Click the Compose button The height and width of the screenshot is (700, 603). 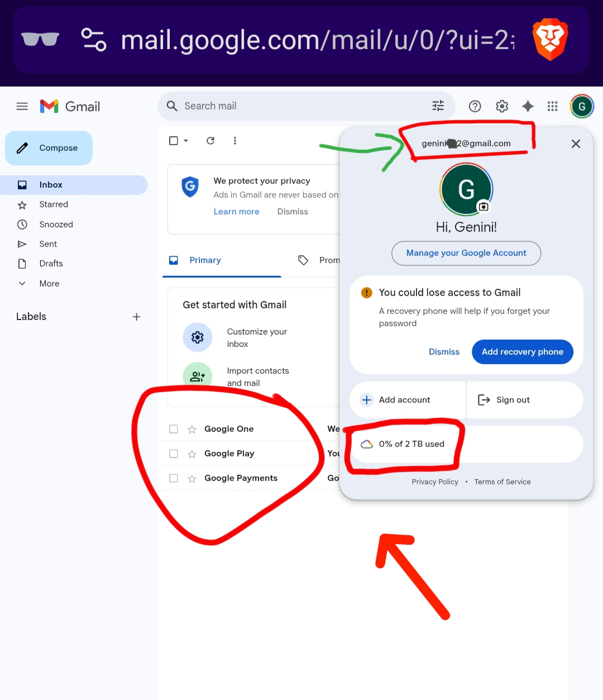tap(49, 148)
